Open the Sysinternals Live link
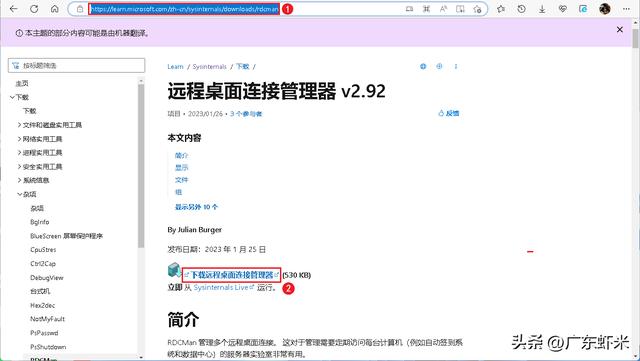Screen dimensions: 640x361 pyautogui.click(x=224, y=287)
